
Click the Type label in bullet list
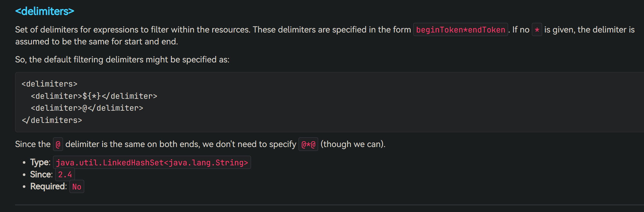pos(40,162)
